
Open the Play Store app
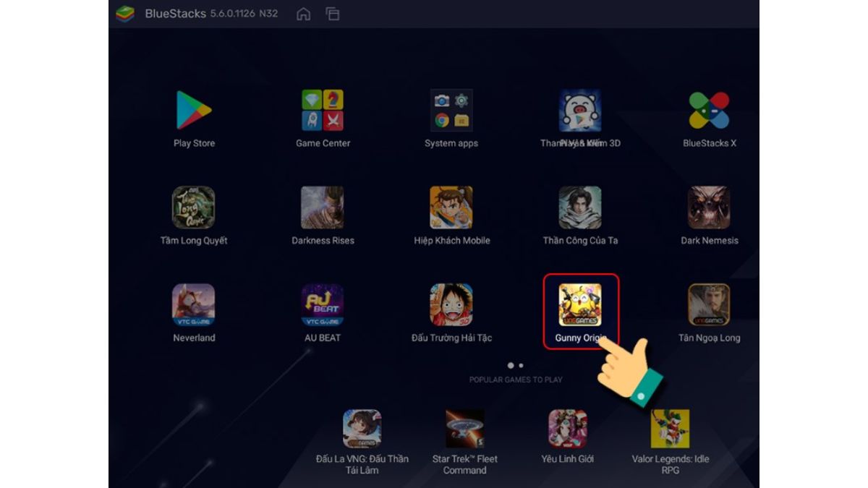click(194, 111)
